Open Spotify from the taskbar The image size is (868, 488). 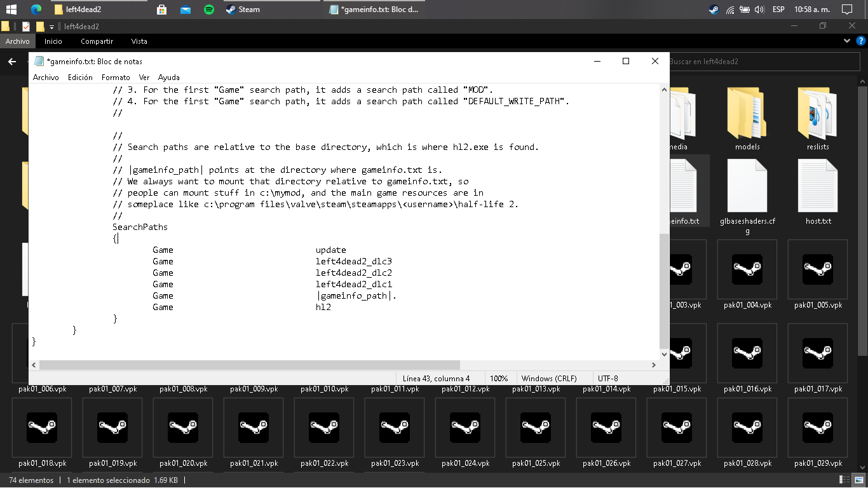coord(209,10)
